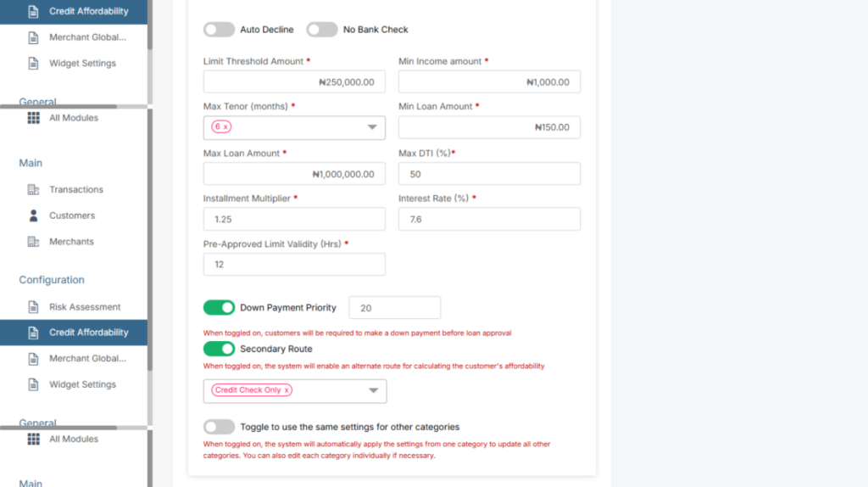
Task: Turn on the No Bank Check switch
Action: 322,30
